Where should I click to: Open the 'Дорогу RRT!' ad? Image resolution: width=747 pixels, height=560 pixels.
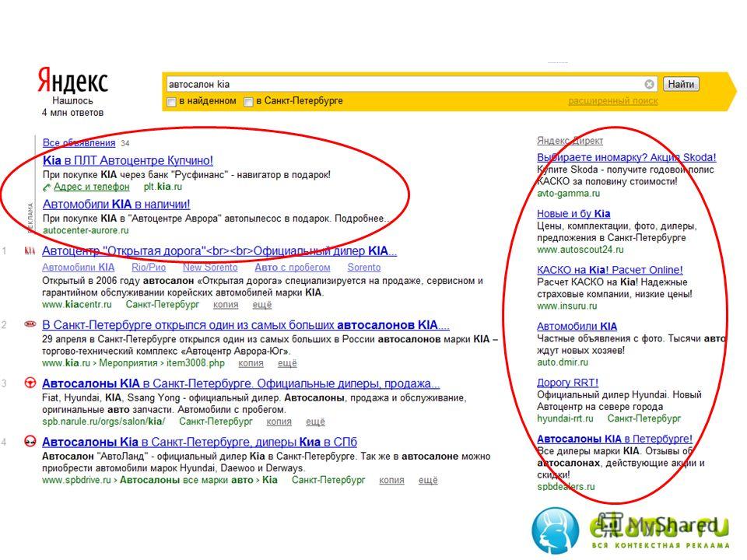[x=567, y=383]
